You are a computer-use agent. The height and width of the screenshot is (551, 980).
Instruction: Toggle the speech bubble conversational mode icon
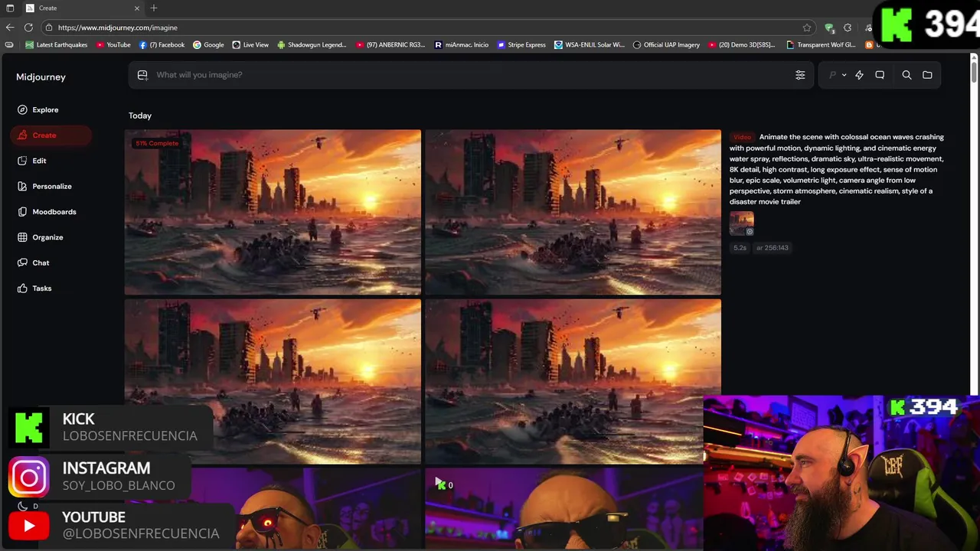click(x=880, y=75)
